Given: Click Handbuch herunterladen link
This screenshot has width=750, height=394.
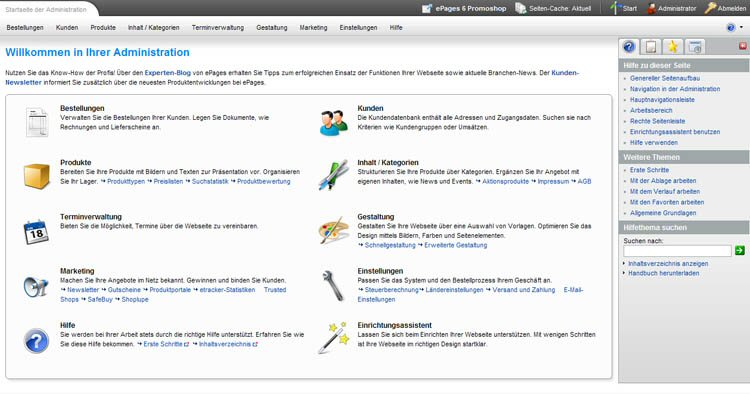Looking at the screenshot, I should 663,273.
